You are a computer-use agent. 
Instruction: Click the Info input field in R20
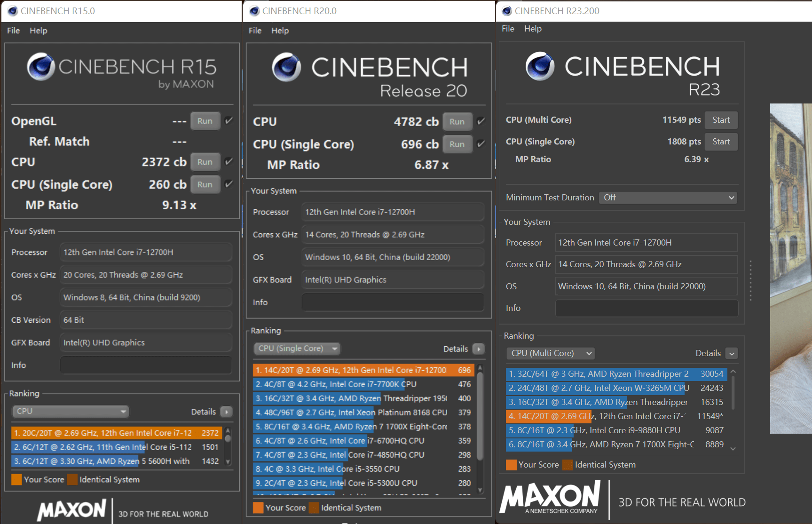[x=393, y=302]
